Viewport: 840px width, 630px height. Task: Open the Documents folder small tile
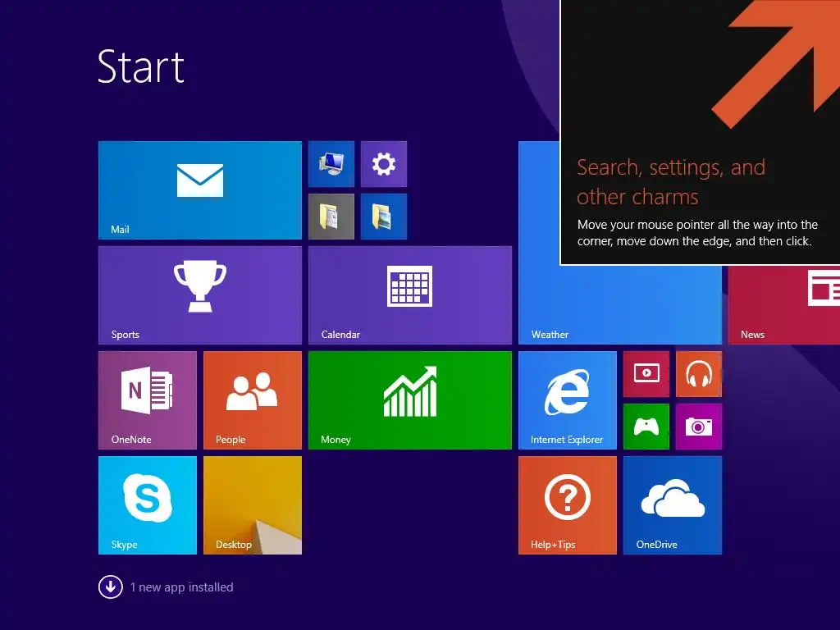click(331, 217)
